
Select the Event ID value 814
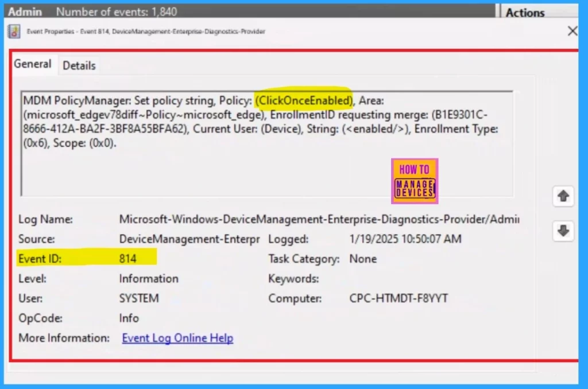(128, 259)
